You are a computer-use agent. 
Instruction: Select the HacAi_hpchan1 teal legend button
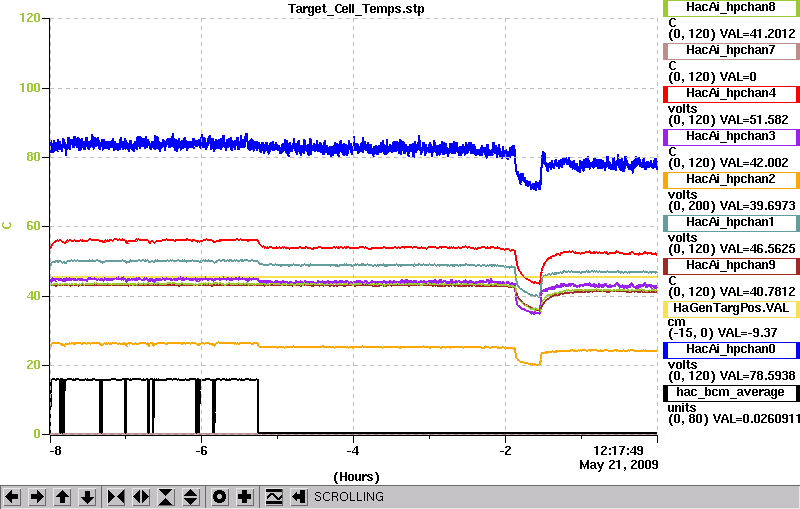731,222
